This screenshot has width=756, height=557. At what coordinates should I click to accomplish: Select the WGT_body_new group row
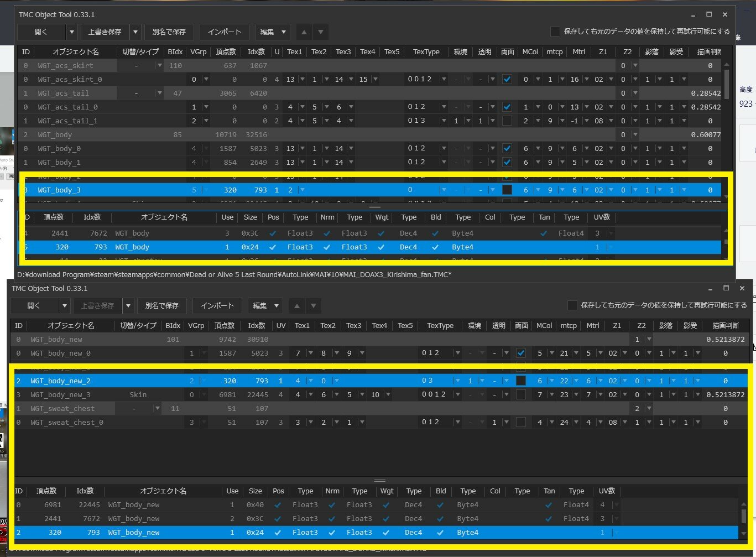click(379, 340)
